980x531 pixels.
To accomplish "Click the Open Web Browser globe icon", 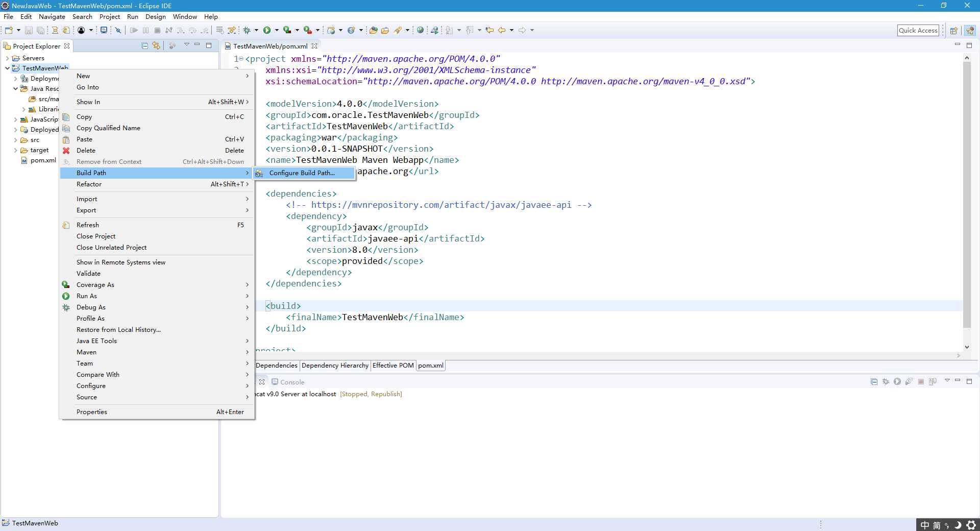I will pyautogui.click(x=420, y=30).
